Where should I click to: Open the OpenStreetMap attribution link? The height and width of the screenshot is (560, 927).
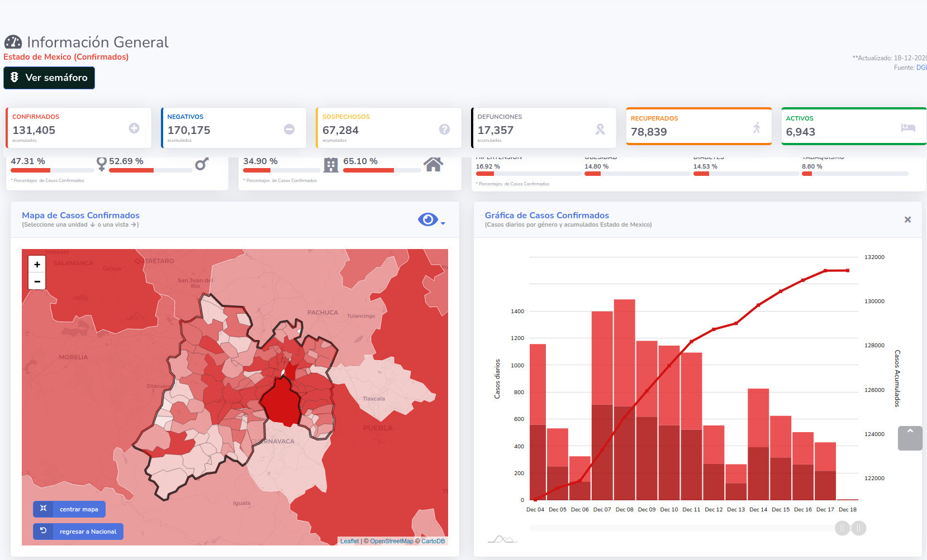pyautogui.click(x=392, y=541)
